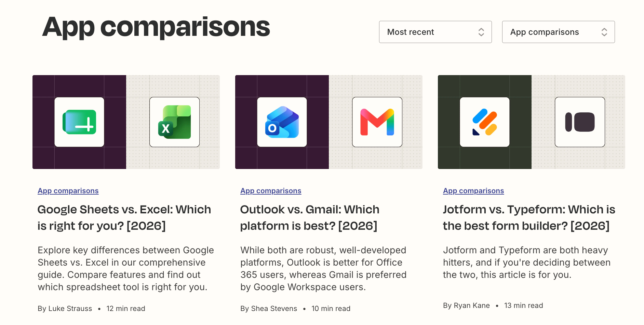Open the Most recent sort dropdown

tap(435, 32)
